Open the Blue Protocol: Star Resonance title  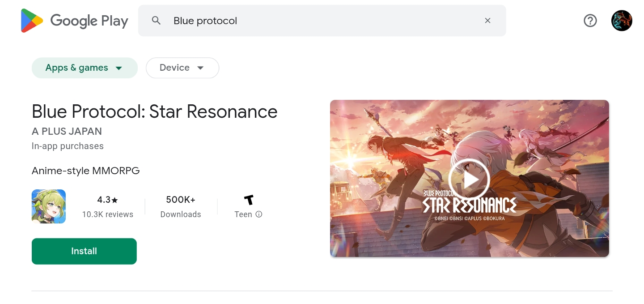155,111
